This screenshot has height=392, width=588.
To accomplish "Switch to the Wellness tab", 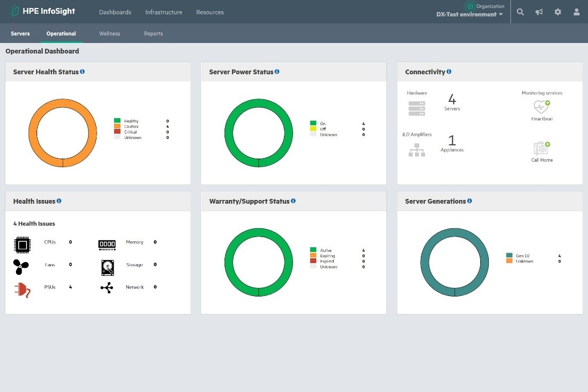I will [x=109, y=33].
